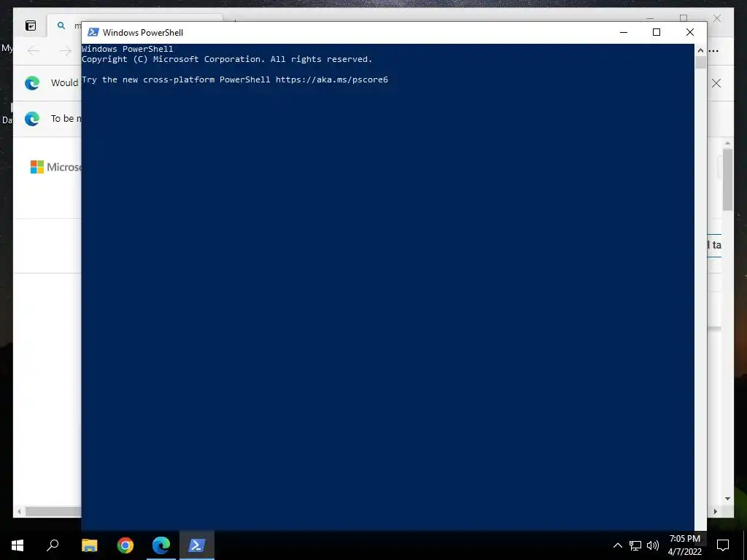The width and height of the screenshot is (747, 560).
Task: Open network status tray icon
Action: coord(635,545)
